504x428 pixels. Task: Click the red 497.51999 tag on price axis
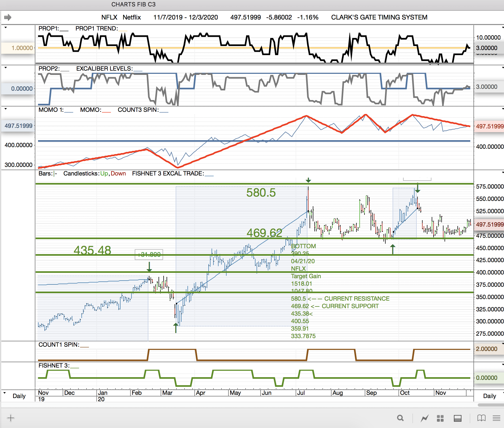[490, 225]
